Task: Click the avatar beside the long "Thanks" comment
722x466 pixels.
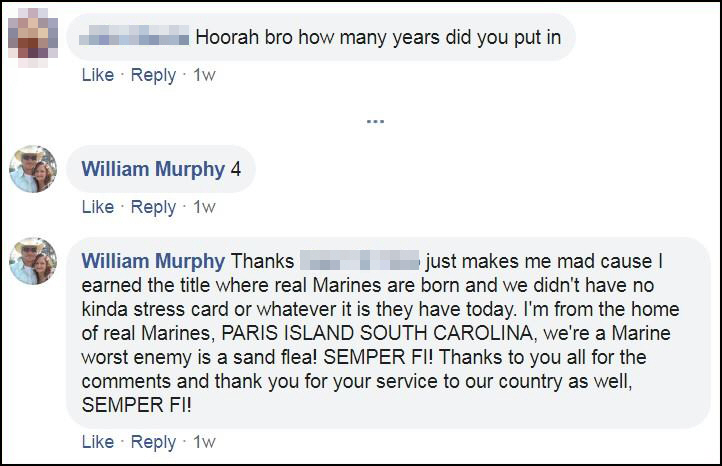Action: 33,261
